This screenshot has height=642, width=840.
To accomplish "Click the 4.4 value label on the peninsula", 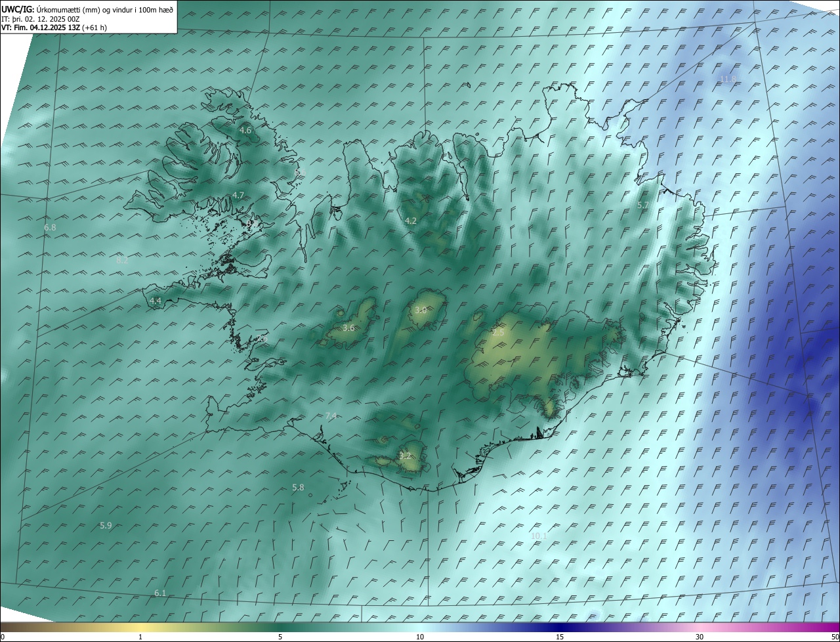I will click(156, 301).
